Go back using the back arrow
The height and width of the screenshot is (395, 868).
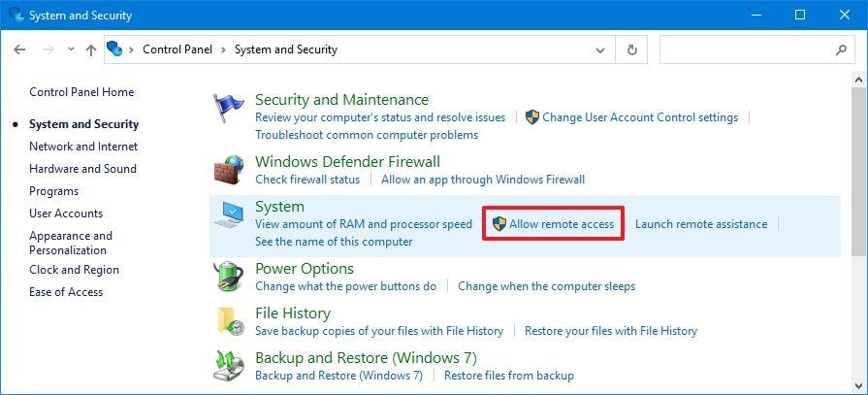[x=19, y=49]
